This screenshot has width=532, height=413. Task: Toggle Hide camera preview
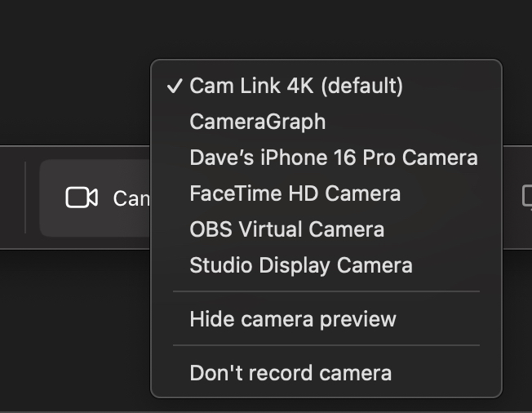tap(292, 319)
